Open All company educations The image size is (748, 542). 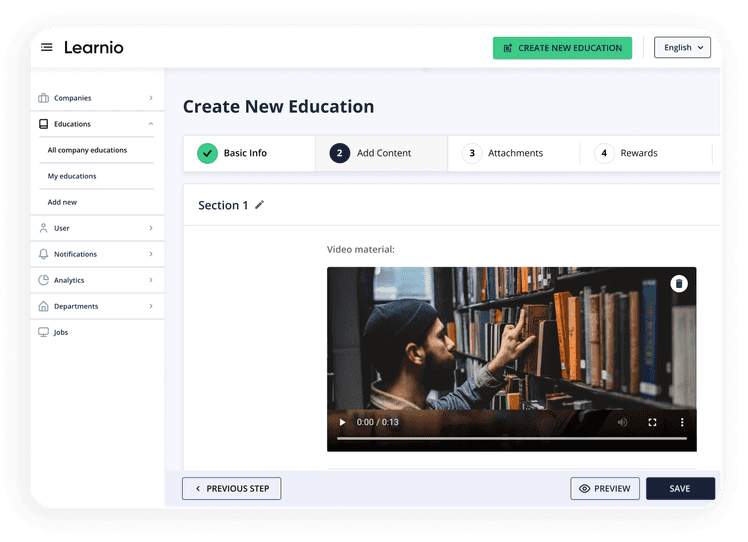(x=87, y=150)
